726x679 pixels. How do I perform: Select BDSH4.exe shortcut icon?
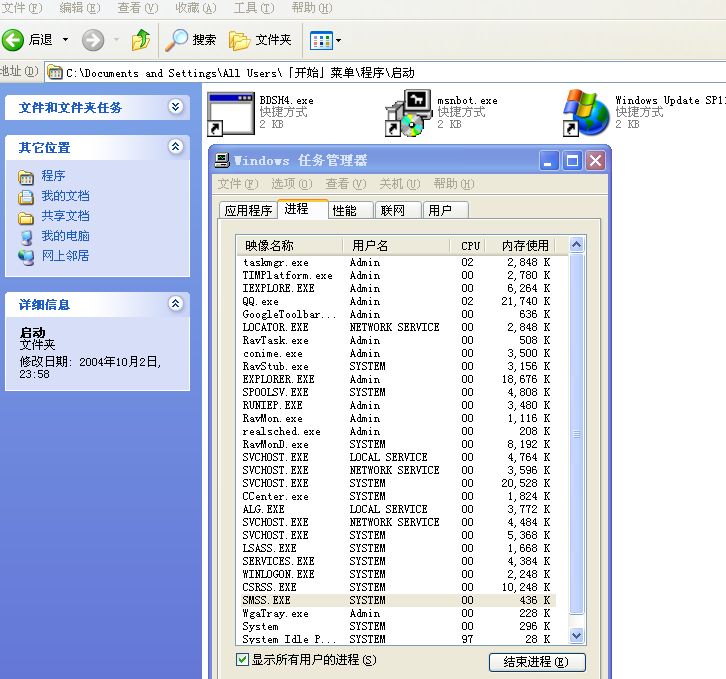[x=231, y=113]
